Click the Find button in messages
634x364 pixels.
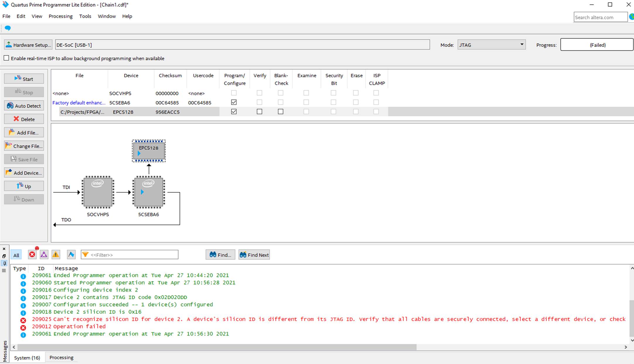(220, 255)
